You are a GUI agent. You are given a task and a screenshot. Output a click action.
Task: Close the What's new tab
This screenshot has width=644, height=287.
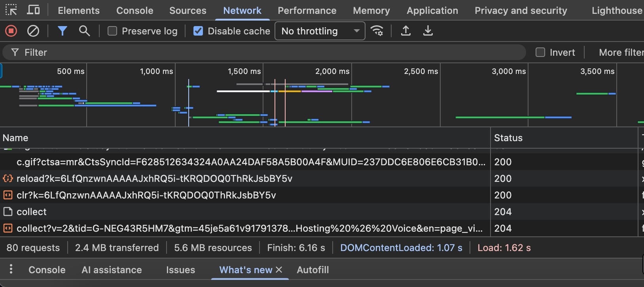pos(279,270)
